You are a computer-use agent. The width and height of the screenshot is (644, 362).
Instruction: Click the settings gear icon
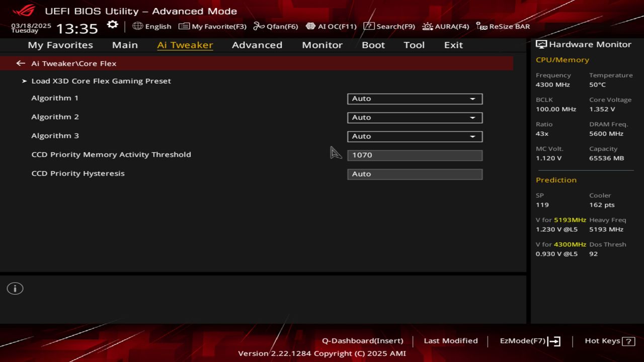coord(113,25)
